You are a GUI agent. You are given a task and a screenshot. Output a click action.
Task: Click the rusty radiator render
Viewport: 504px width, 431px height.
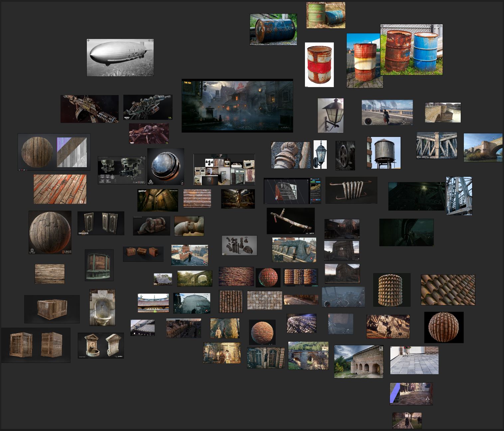point(351,190)
